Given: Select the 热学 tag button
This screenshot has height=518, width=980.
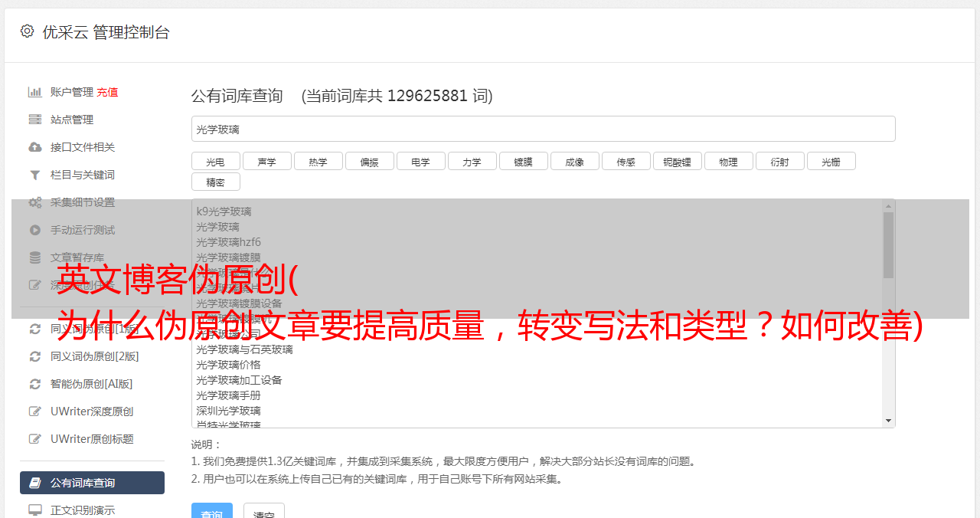Looking at the screenshot, I should coord(318,161).
